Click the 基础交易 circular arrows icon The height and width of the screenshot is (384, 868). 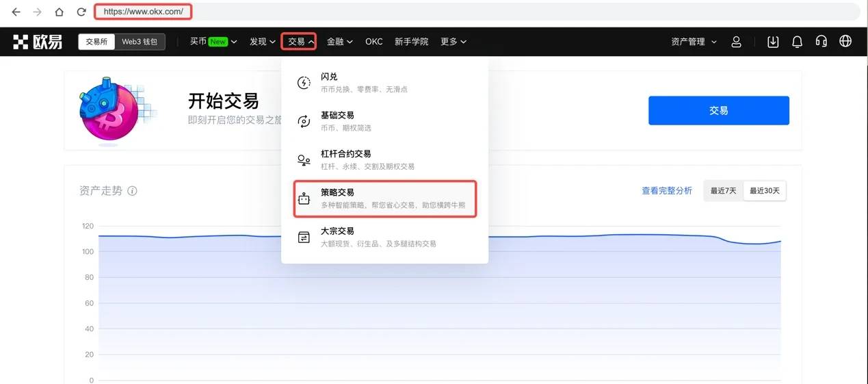(304, 122)
